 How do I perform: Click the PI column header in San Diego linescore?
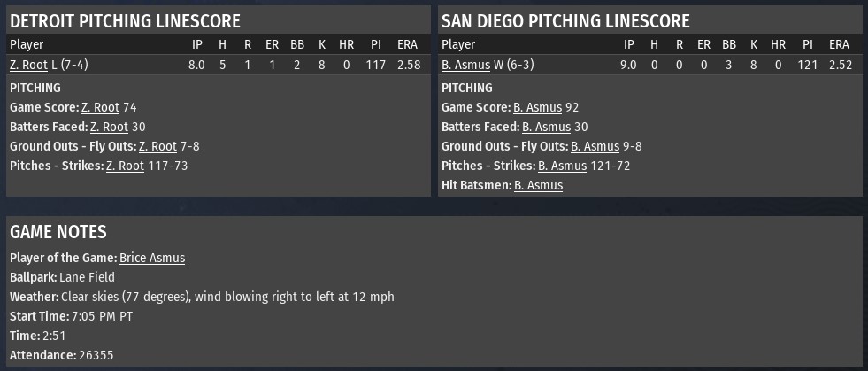point(807,44)
